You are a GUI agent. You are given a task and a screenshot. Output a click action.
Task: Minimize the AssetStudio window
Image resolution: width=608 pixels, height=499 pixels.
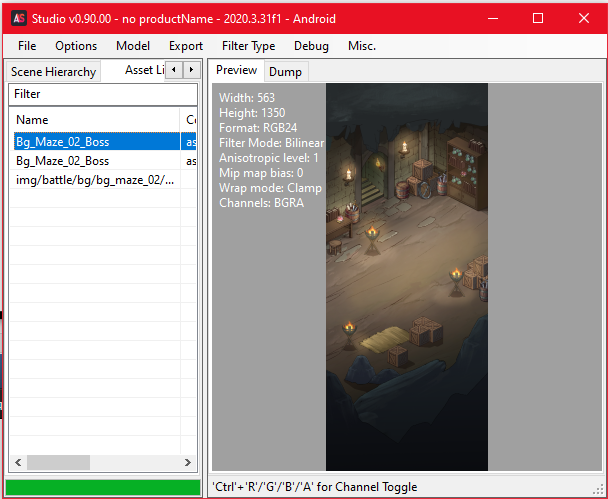pyautogui.click(x=493, y=18)
